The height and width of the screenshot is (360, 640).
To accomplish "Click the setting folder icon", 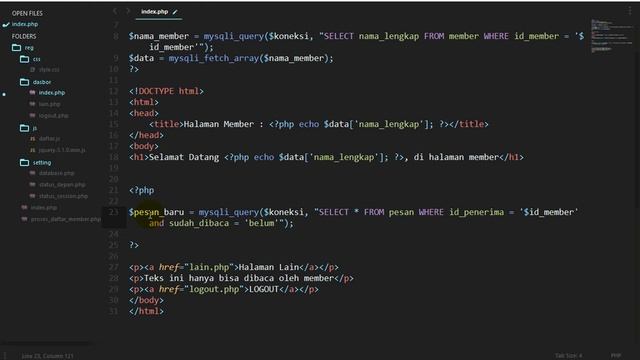I will coord(24,162).
